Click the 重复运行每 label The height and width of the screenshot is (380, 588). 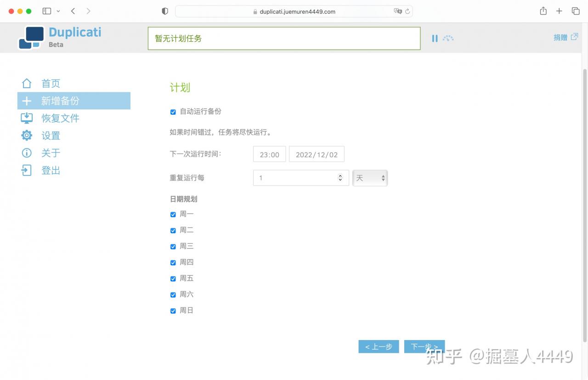pyautogui.click(x=187, y=178)
